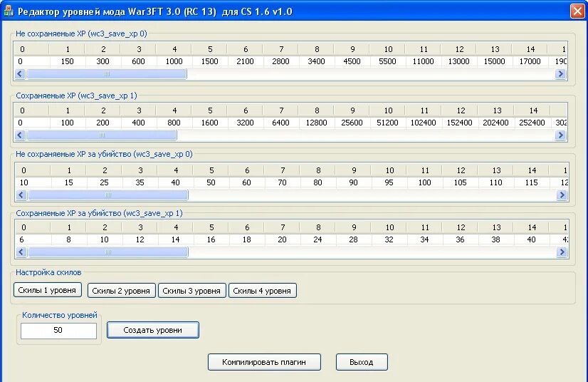
Task: Close the level editor window
Action: [577, 11]
